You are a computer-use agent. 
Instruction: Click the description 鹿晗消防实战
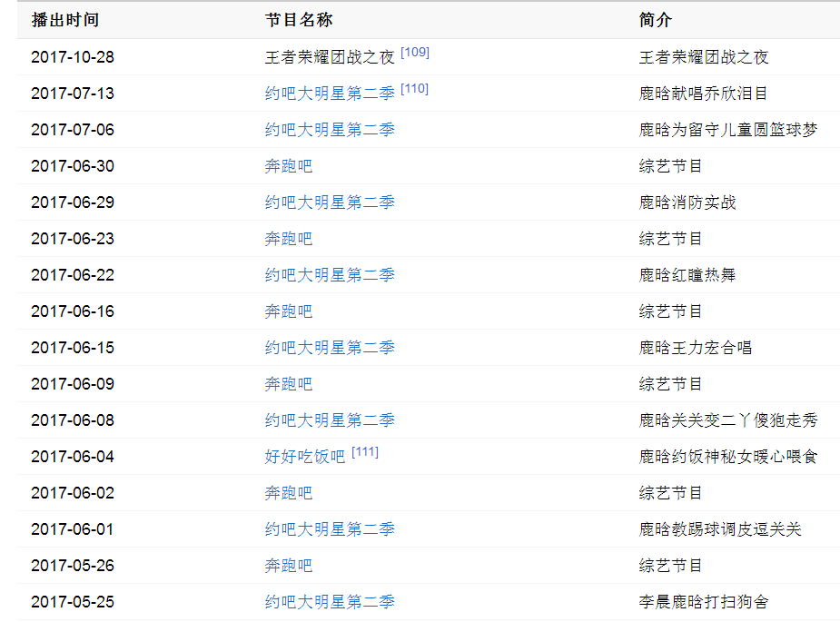[x=687, y=202]
